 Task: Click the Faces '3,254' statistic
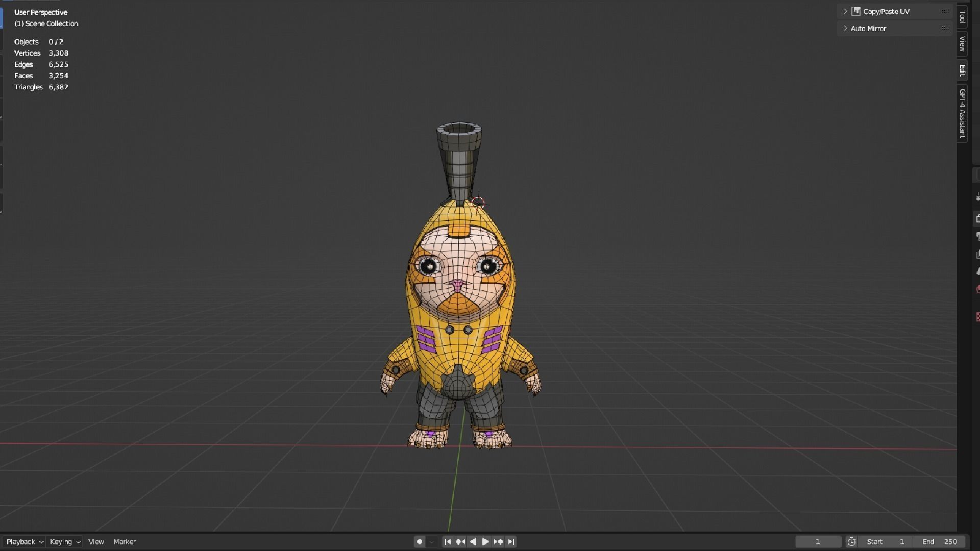[x=59, y=76]
